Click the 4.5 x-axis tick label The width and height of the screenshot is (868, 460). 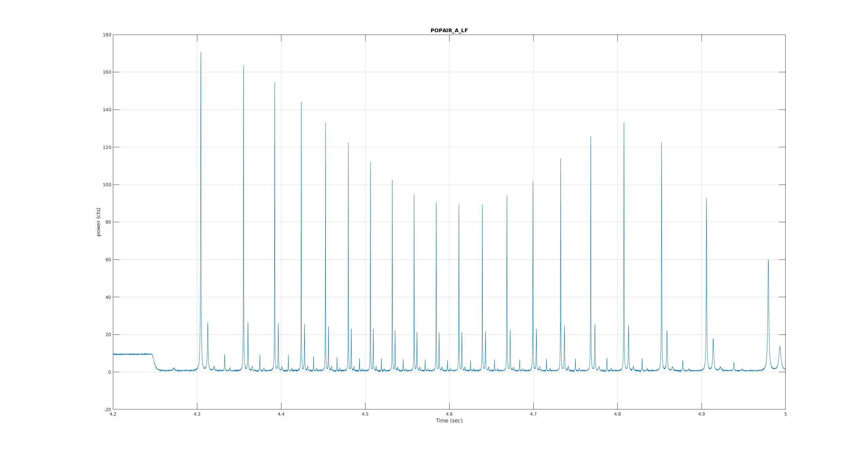365,414
